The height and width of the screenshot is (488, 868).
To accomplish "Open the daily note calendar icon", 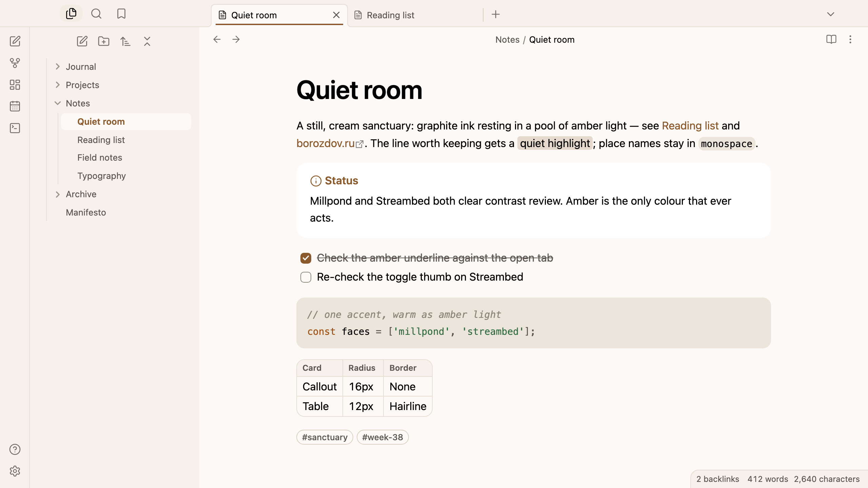I will 15,106.
